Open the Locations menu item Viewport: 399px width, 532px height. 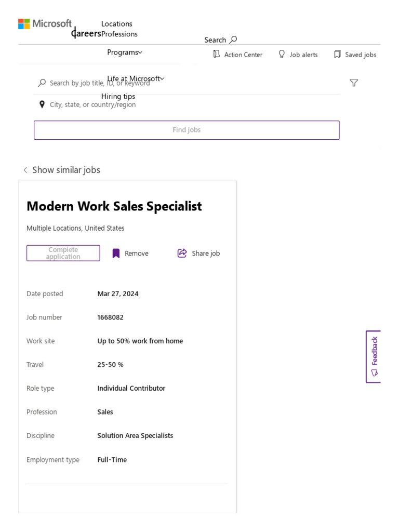coord(117,24)
